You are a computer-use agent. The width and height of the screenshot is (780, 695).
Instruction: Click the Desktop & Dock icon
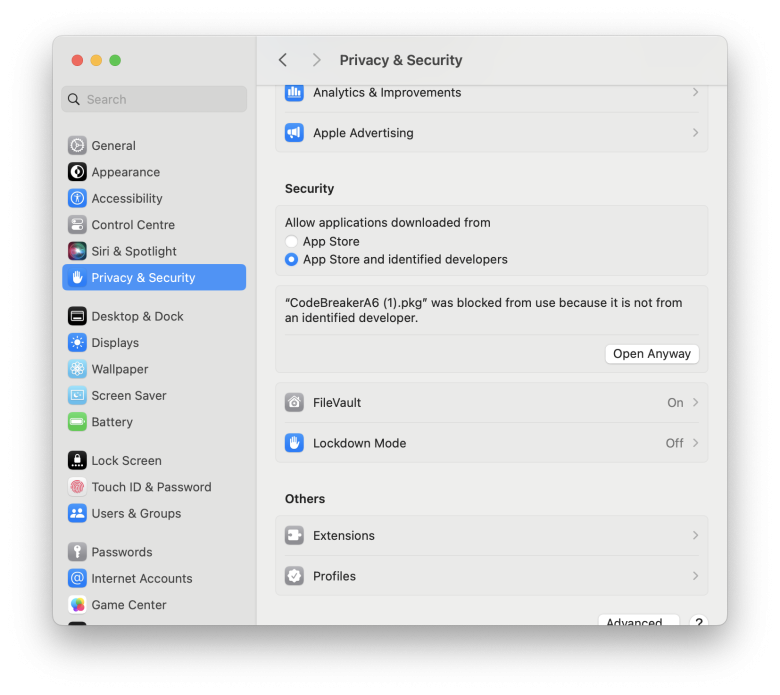pos(77,316)
